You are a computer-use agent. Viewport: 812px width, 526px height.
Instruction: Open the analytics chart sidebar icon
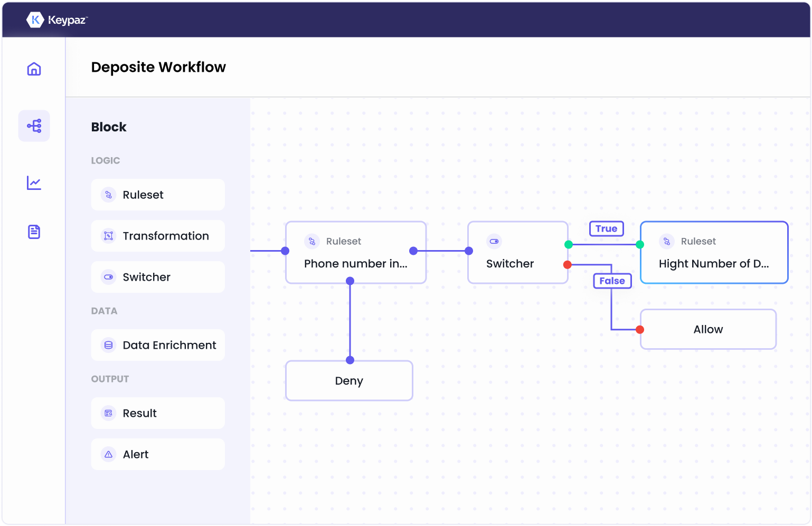click(34, 183)
